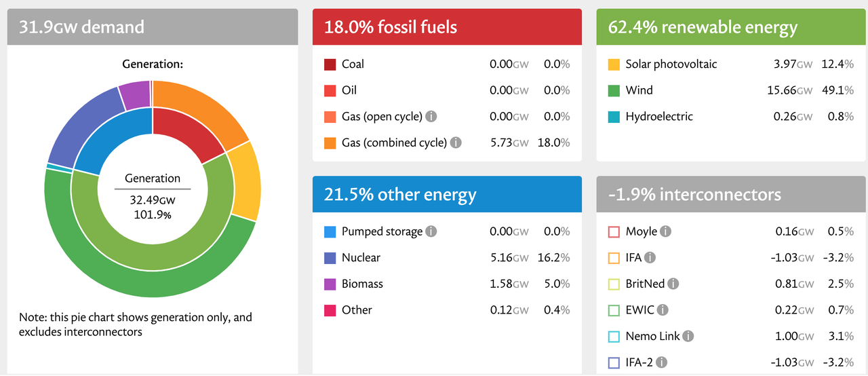868x376 pixels.
Task: Click Moyle outlined red swatch
Action: (614, 231)
